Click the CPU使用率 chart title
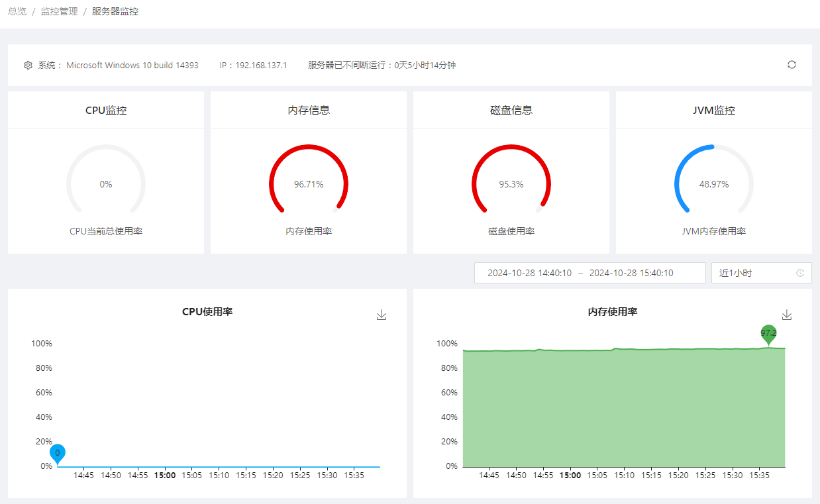 [x=207, y=312]
